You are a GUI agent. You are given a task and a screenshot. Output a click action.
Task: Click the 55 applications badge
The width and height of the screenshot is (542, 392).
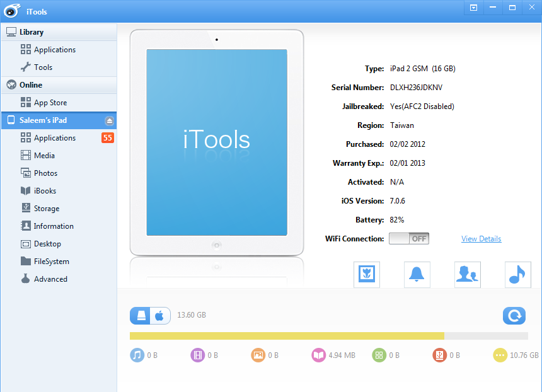108,138
